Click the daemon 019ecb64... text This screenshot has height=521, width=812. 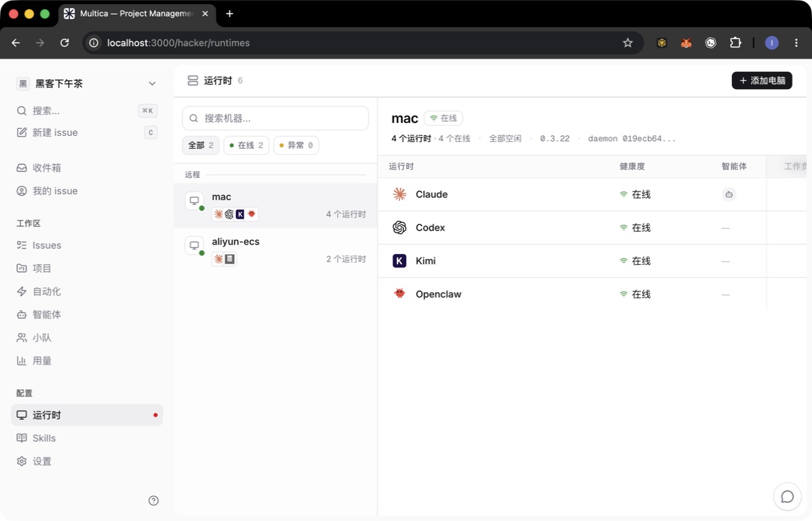click(x=631, y=139)
